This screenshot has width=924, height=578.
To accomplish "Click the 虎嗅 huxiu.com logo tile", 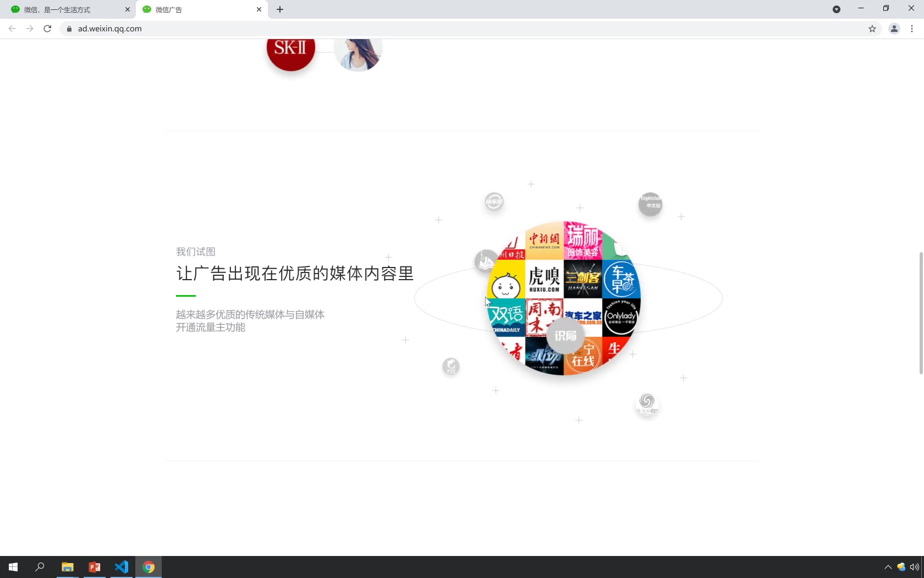I will coord(544,279).
